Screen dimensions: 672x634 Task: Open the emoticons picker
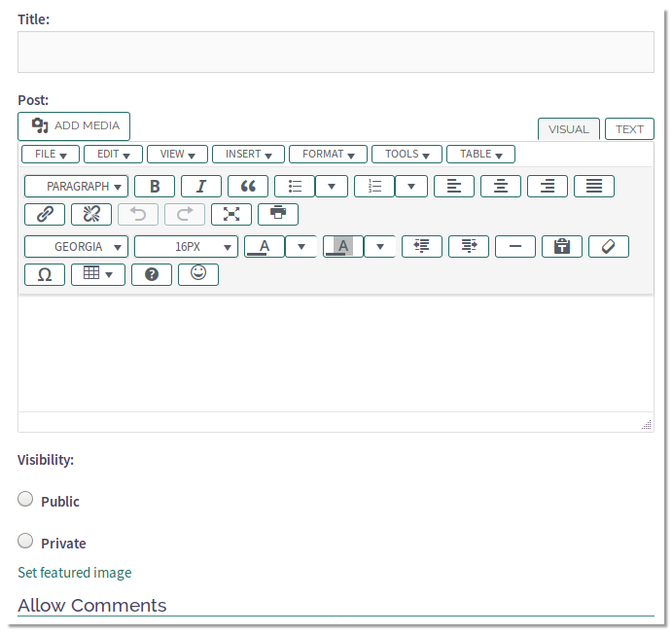point(198,274)
